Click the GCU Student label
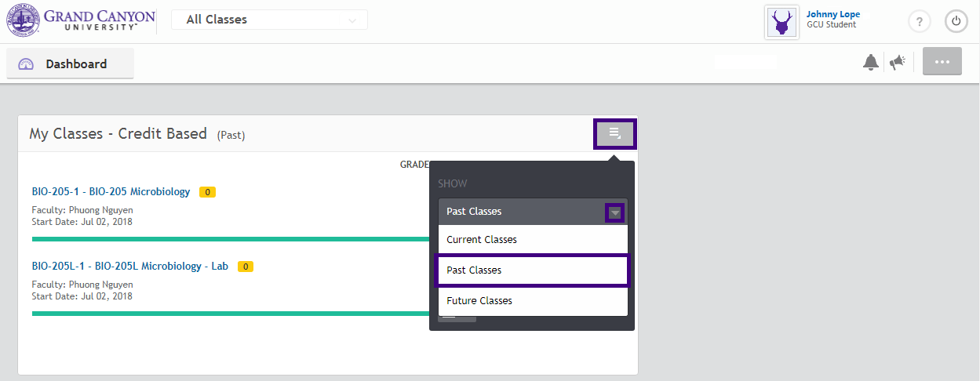Viewport: 980px width, 381px height. 832,24
